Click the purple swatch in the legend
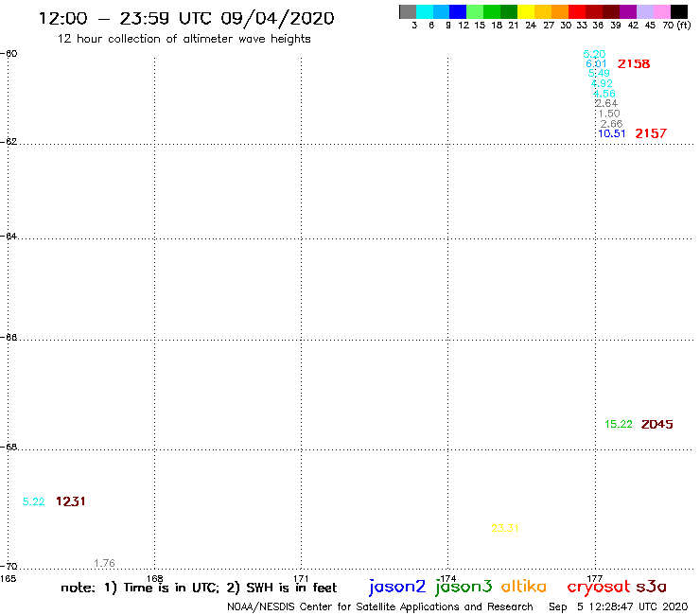 coord(628,11)
